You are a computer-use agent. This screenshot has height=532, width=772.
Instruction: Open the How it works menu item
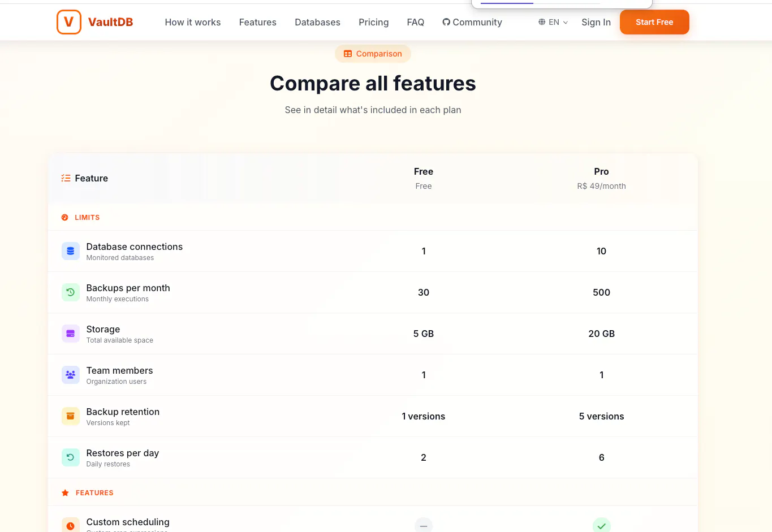tap(193, 22)
